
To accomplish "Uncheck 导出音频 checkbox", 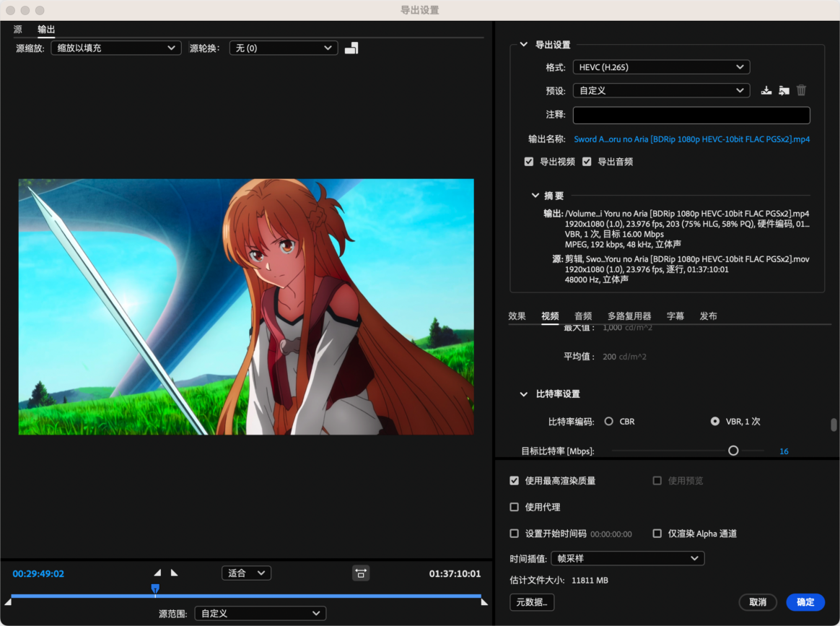I will coord(587,162).
